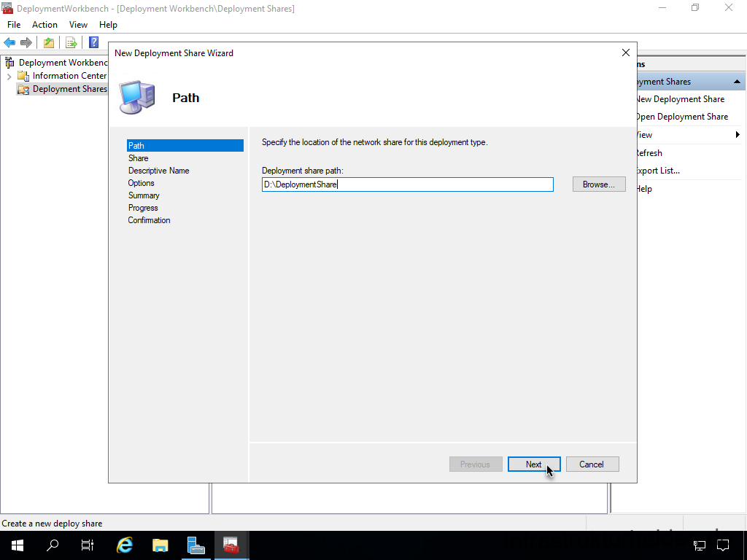Viewport: 747px width, 560px height.
Task: Click Refresh in Actions pane
Action: [x=649, y=153]
